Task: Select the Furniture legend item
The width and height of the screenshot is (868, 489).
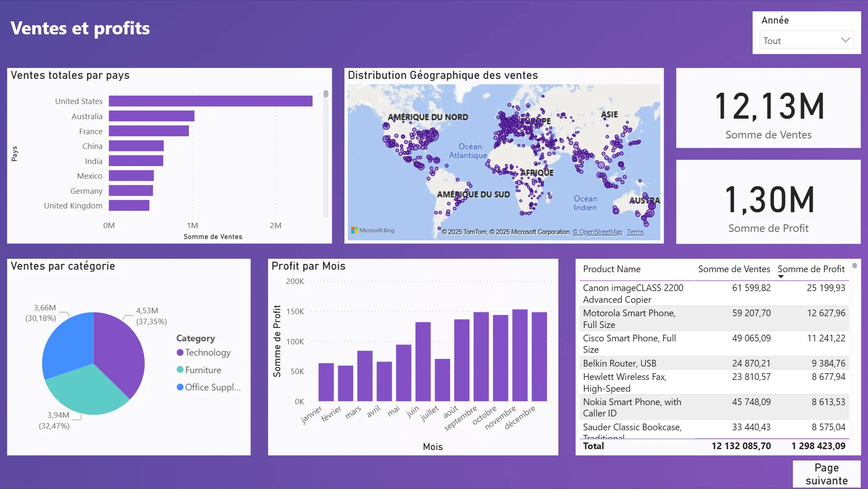Action: 203,369
